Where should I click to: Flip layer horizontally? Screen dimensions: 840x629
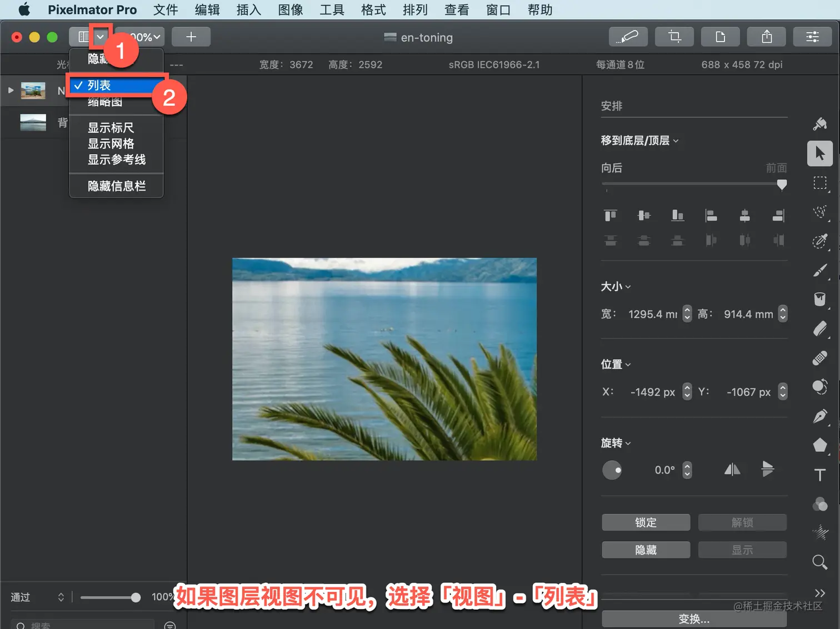coord(732,470)
